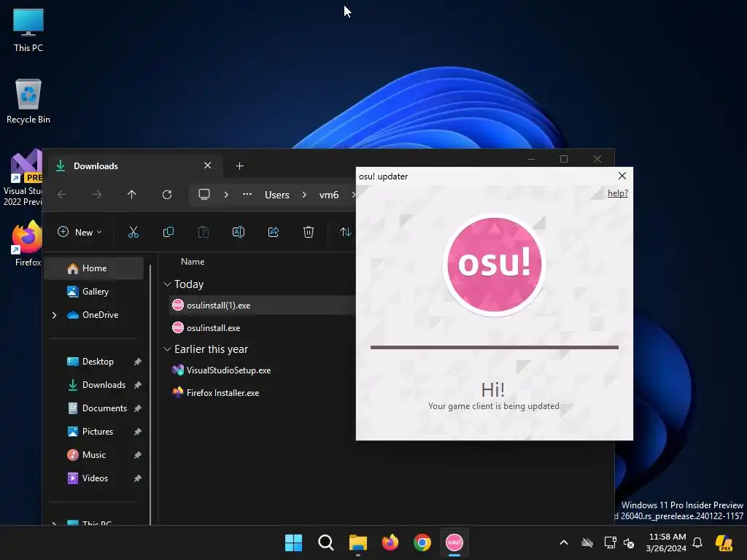Image resolution: width=747 pixels, height=560 pixels.
Task: Click the osu! logo in the updater
Action: pyautogui.click(x=495, y=264)
